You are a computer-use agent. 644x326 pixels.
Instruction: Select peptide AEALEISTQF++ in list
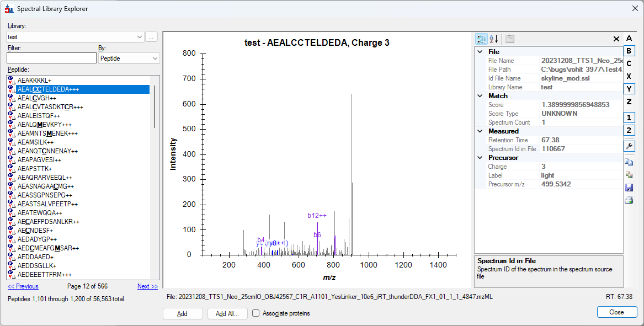tap(39, 116)
